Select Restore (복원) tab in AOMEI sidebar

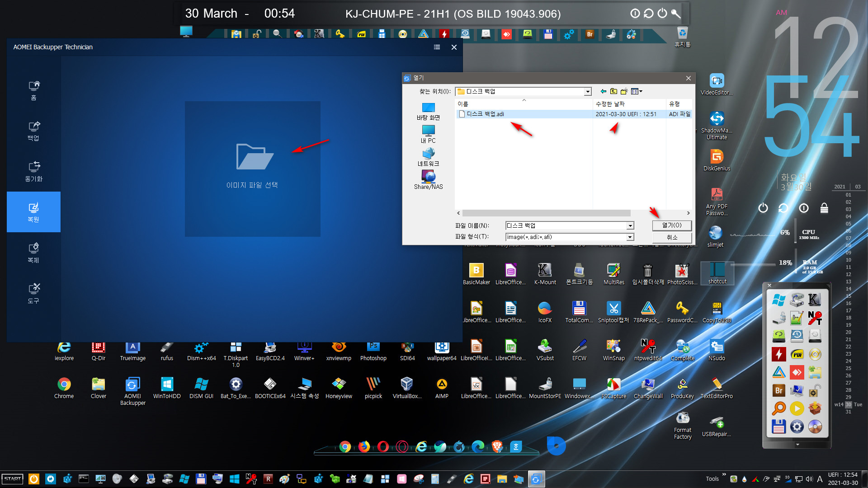(x=33, y=212)
